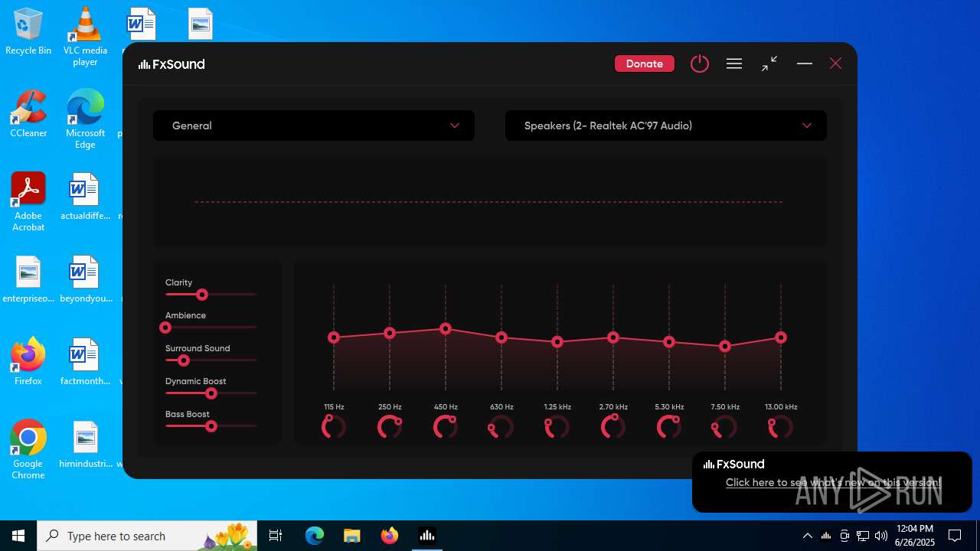This screenshot has width=980, height=551.
Task: Click the 450 Hz frequency knob
Action: click(446, 426)
